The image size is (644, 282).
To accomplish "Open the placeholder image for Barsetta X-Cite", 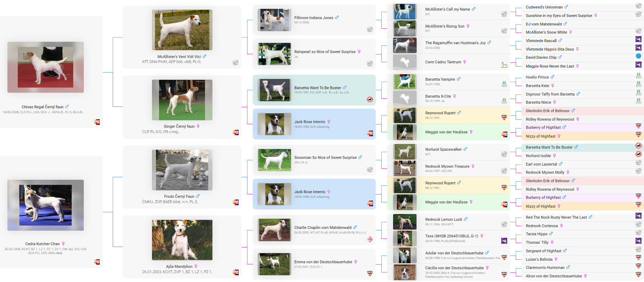I will 405,98.
